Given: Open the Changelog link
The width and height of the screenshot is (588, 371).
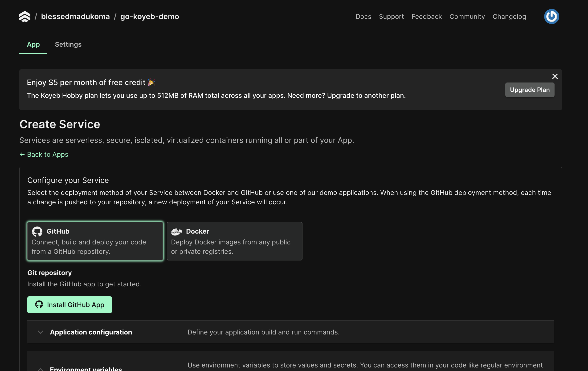Looking at the screenshot, I should [509, 16].
